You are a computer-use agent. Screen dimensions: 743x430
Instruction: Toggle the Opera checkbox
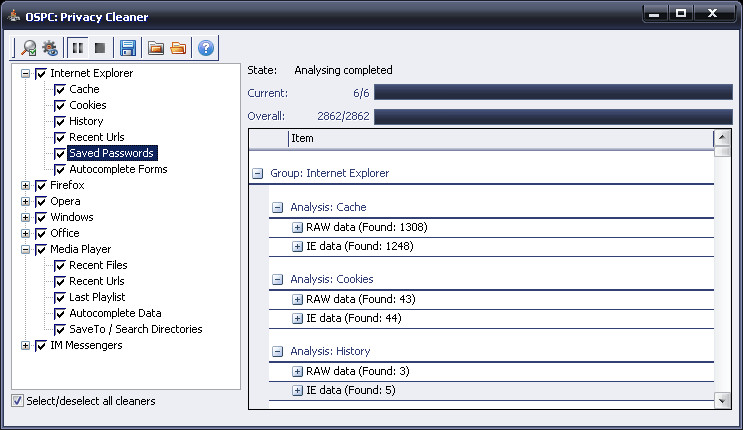click(x=41, y=201)
